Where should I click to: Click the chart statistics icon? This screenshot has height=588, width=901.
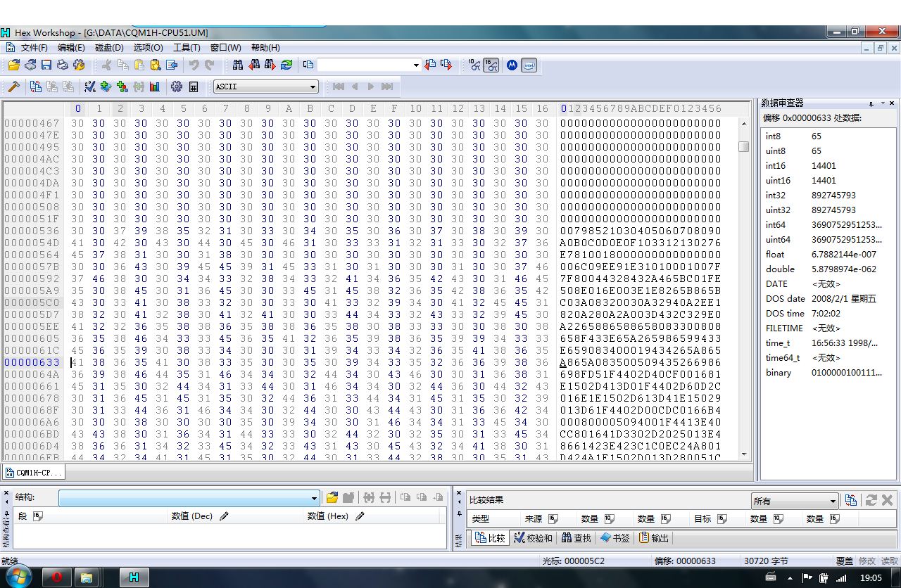154,87
